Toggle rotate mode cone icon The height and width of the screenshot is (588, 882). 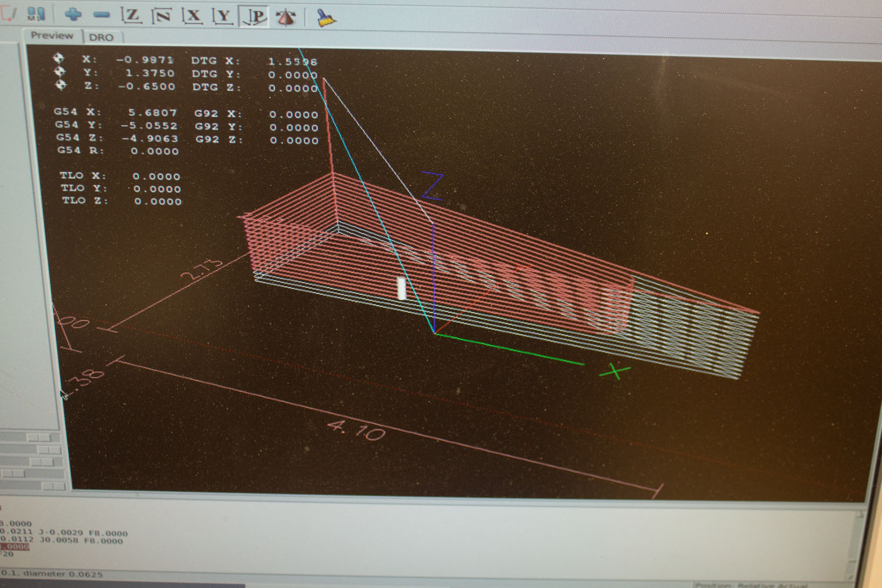click(x=286, y=18)
